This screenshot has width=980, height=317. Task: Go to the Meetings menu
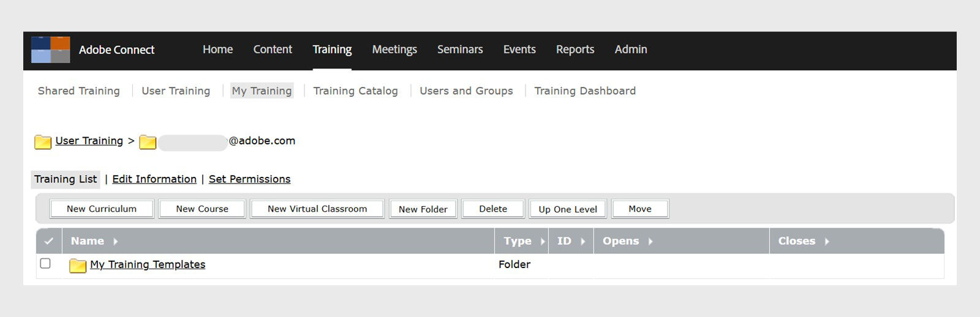click(x=394, y=50)
